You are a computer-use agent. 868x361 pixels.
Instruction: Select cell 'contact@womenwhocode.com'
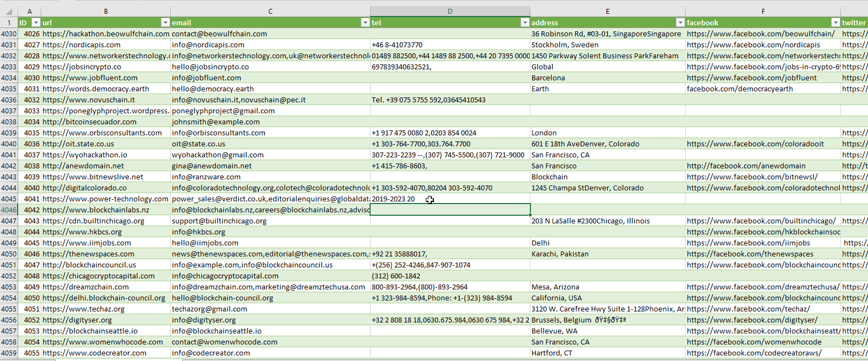click(270, 342)
